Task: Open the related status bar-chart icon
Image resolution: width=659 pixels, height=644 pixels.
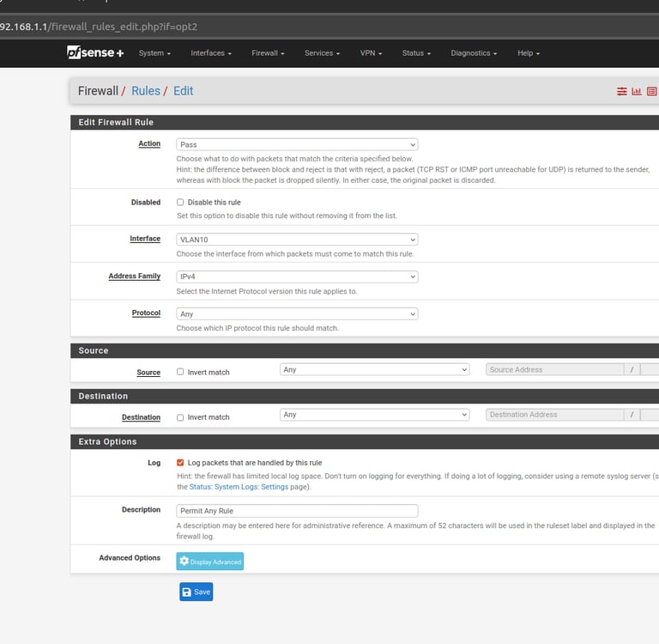Action: [637, 91]
